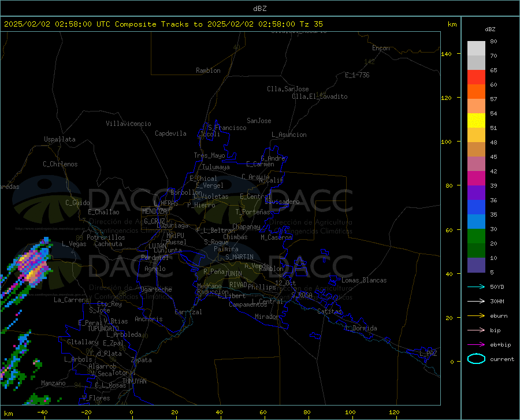Pick the bright yellow 54-51 dBZ swatch
This screenshot has width=520, height=420.
coord(476,121)
